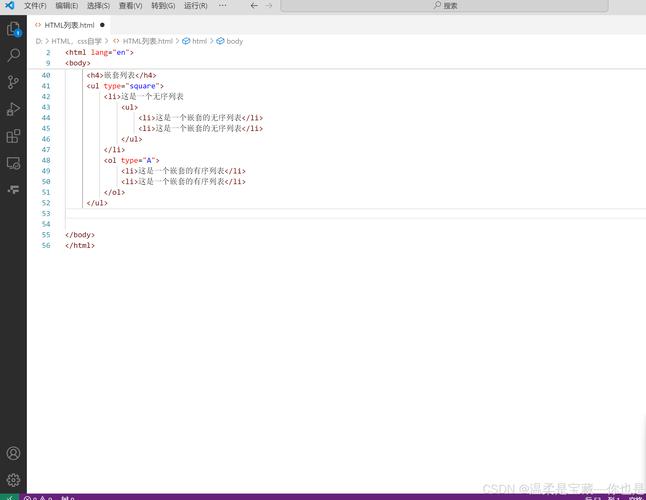This screenshot has height=500, width=646.
Task: Click the CSS自学 folder breadcrumb
Action: (x=77, y=41)
